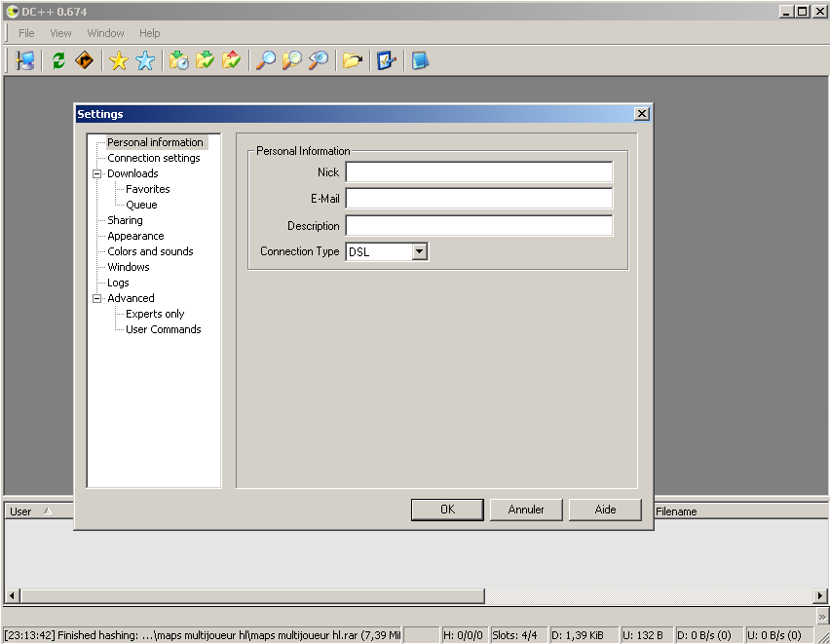This screenshot has height=644, width=830.
Task: Open the Help menu
Action: (149, 33)
